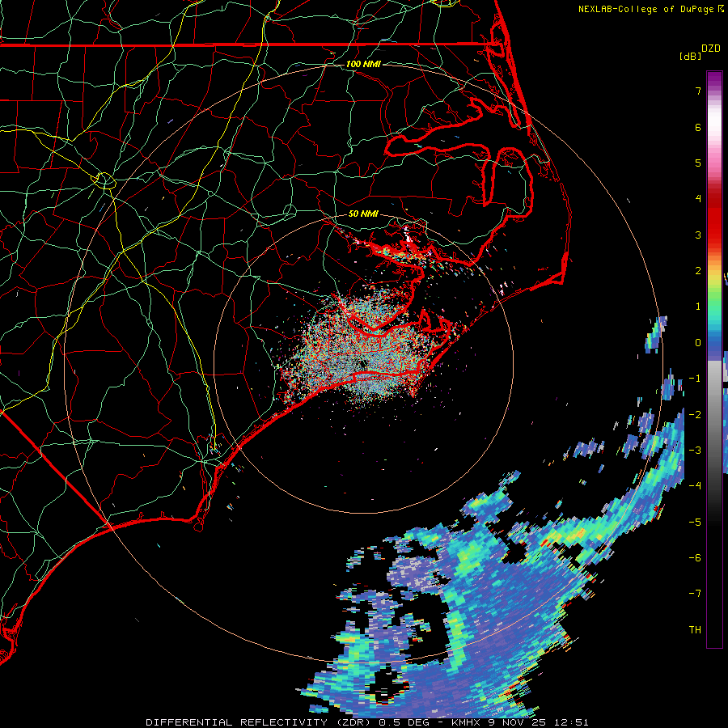Image resolution: width=728 pixels, height=728 pixels.
Task: Click the "-3" scale value
Action: [695, 451]
